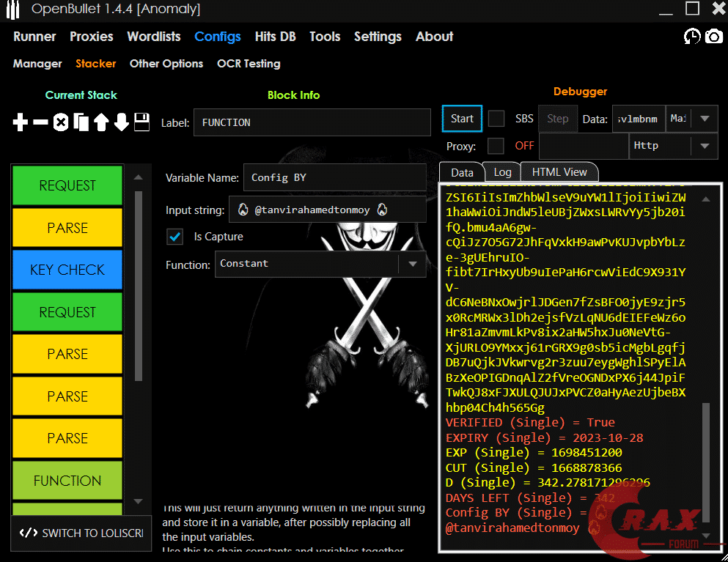Click the plus icon to add block
Screen dimensions: 728x562
(x=21, y=122)
